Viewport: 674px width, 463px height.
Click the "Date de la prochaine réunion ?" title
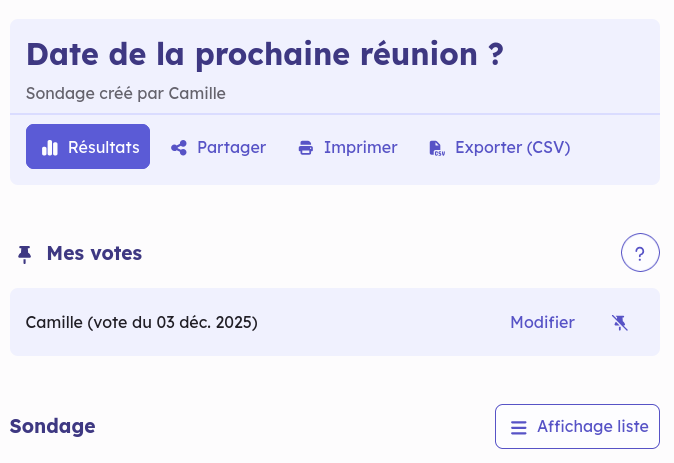click(264, 54)
